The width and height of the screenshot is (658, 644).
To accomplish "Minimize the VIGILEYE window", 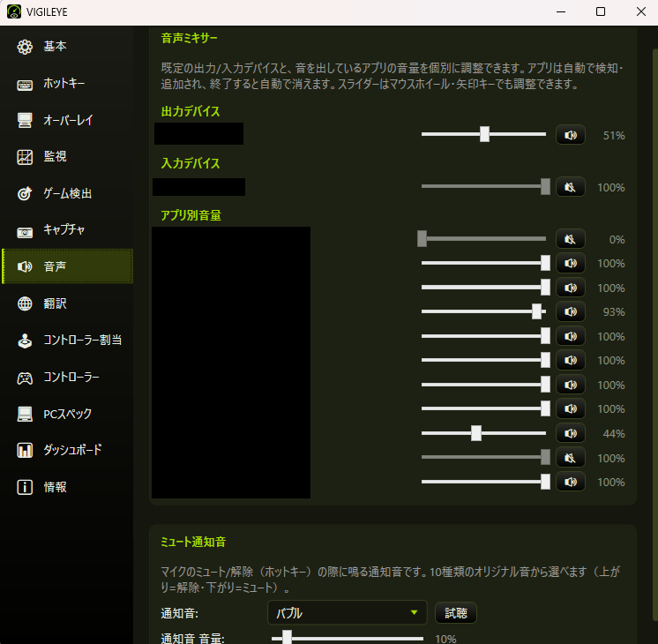I will pyautogui.click(x=561, y=11).
